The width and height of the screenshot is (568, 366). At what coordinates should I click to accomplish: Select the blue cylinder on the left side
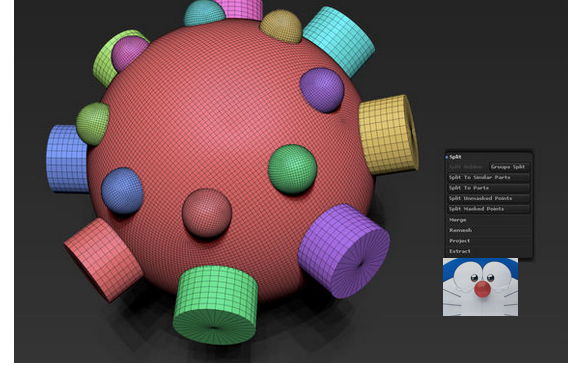click(x=66, y=158)
